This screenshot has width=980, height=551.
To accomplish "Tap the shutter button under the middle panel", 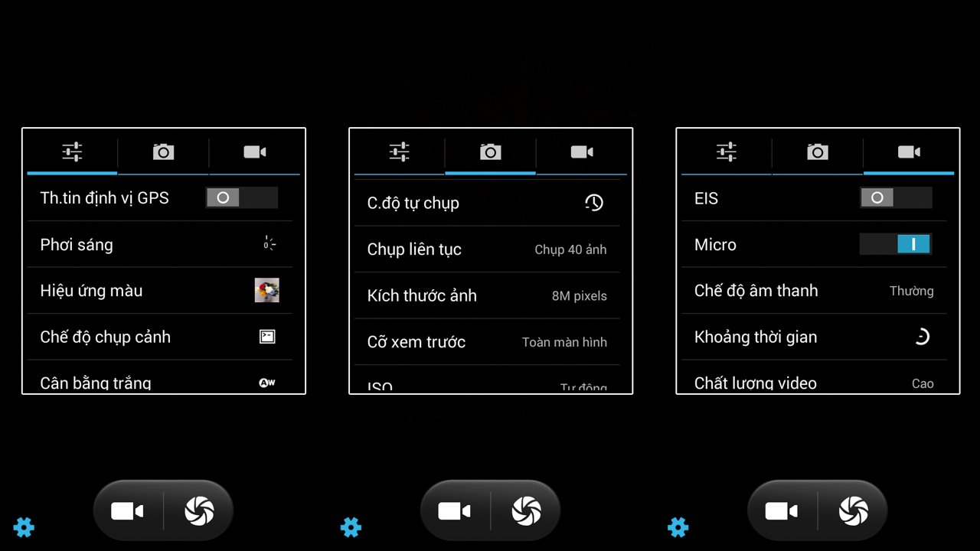I will click(x=526, y=511).
